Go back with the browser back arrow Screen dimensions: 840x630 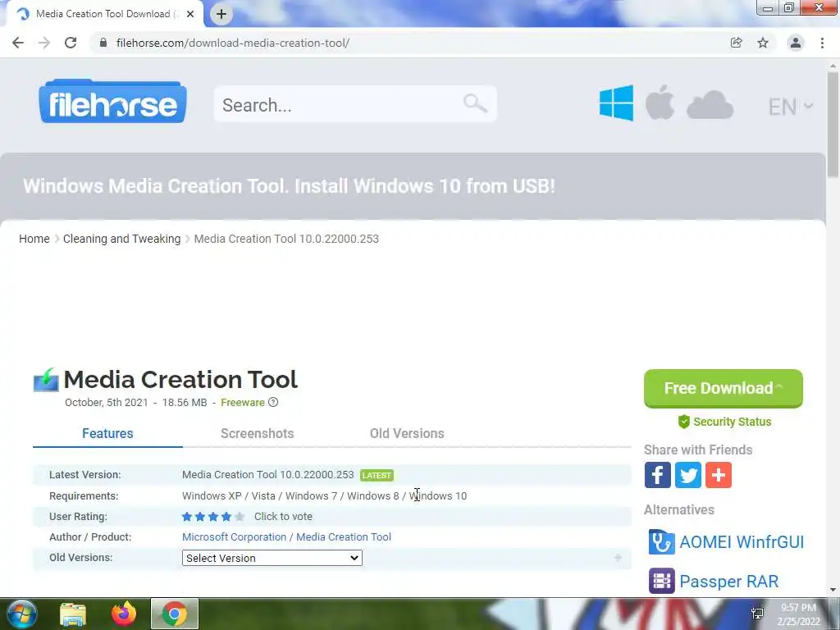[x=18, y=43]
